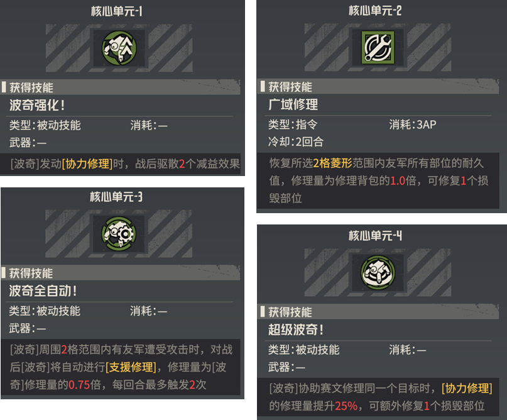Screen dimensions: 507x420
Task: Click the yellow [协力修理] keyword in unit 1
Action: (x=87, y=163)
